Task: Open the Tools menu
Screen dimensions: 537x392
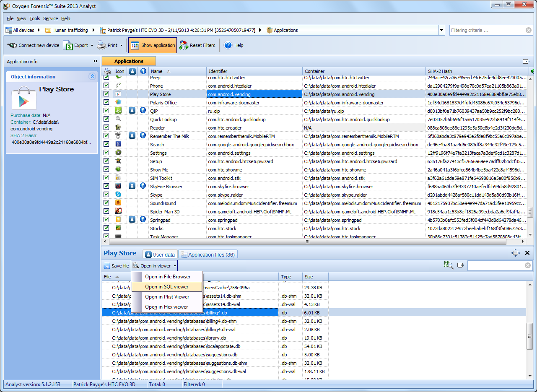Action: click(x=35, y=18)
